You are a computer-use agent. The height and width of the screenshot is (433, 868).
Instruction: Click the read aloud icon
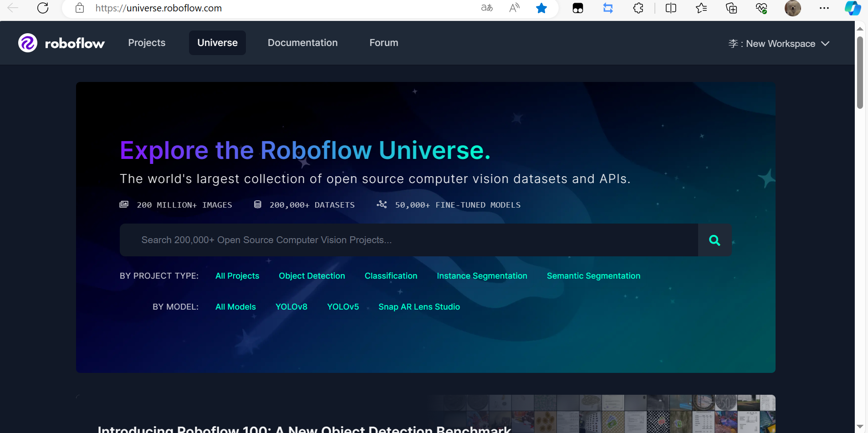pyautogui.click(x=514, y=8)
